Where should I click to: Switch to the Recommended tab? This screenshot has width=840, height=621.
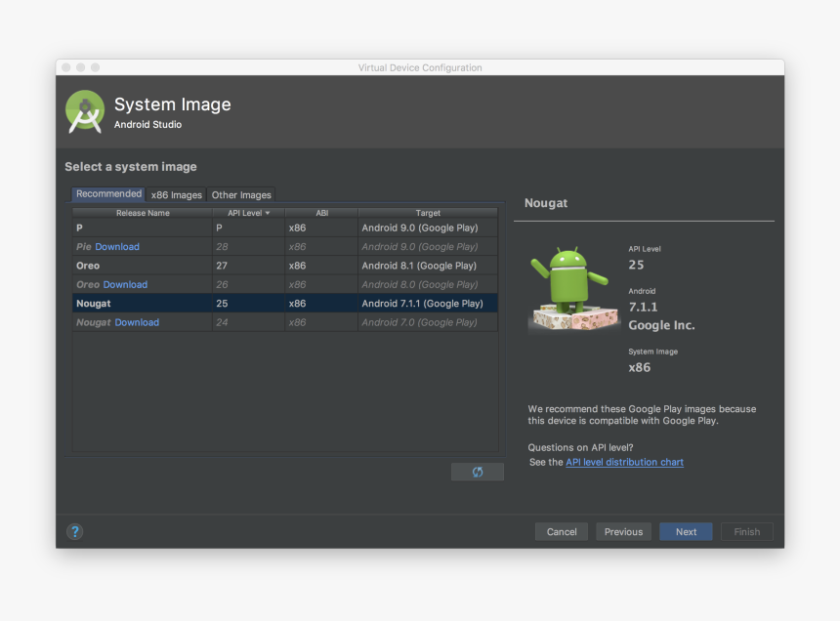pos(108,193)
